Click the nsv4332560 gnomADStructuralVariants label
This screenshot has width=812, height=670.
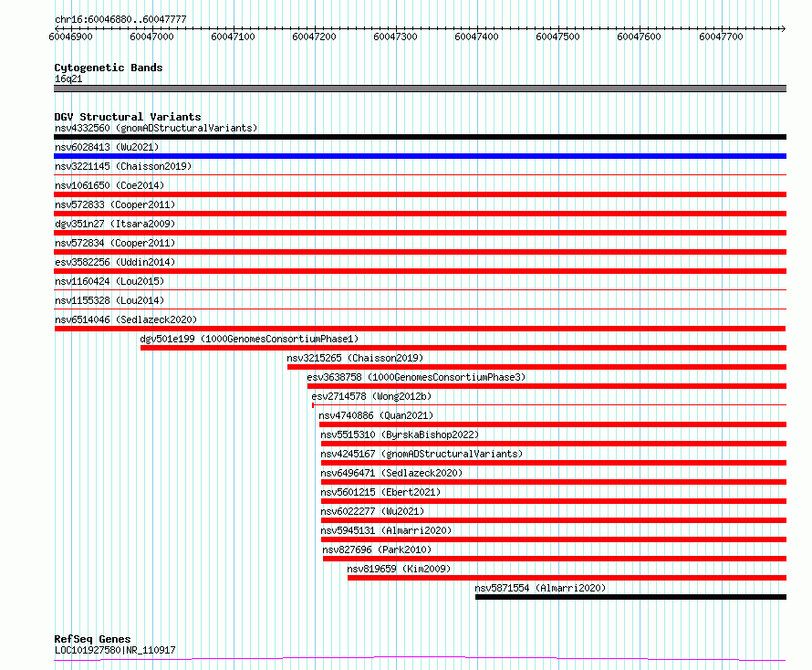point(156,128)
